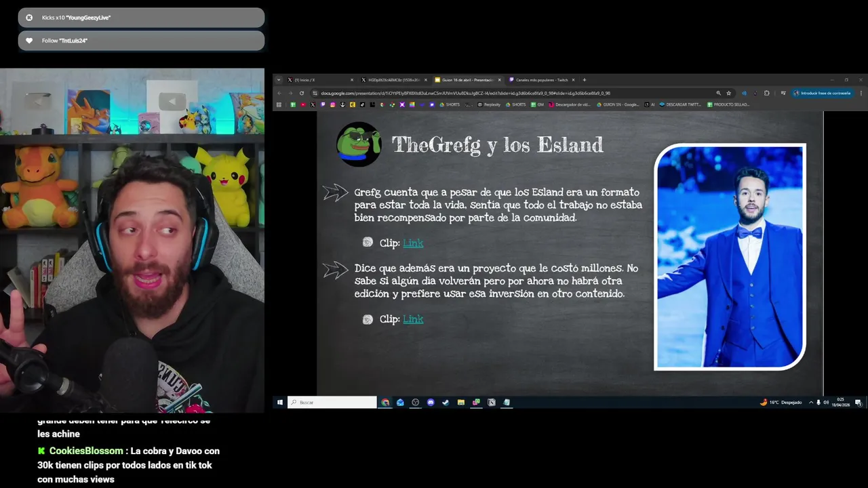The image size is (868, 488).
Task: Click the Pepe frog avatar on slide
Action: (359, 144)
